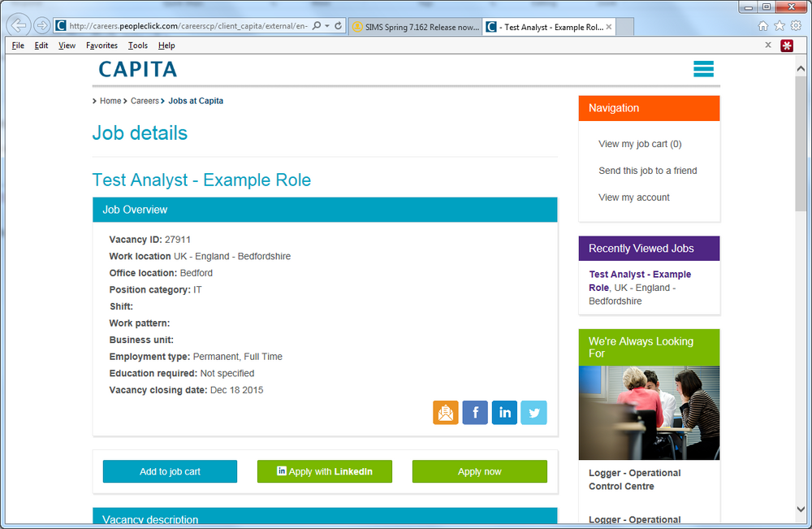Click the red asterisk extension icon
The height and width of the screenshot is (529, 812).
coord(787,46)
